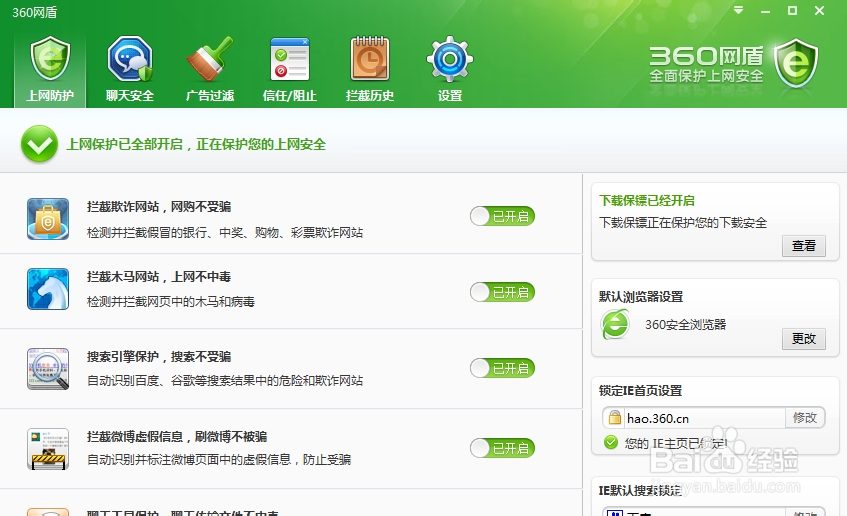Switch to the 聊天安全 tab
The image size is (847, 516).
pos(130,70)
